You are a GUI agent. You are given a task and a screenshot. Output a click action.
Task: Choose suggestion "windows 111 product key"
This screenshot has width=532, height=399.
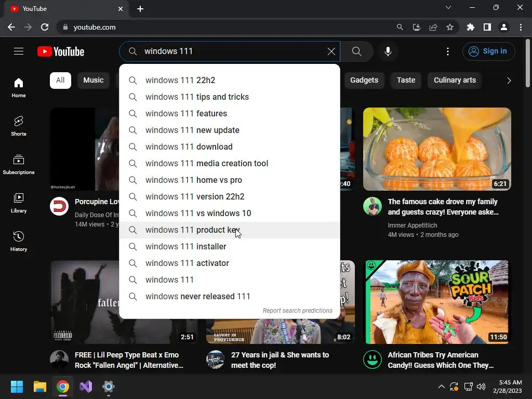click(230, 230)
